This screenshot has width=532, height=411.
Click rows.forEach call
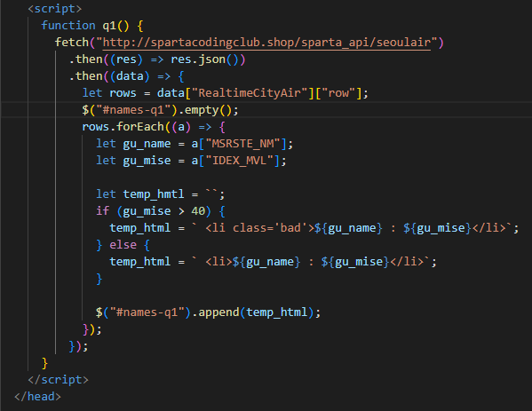[x=123, y=127]
